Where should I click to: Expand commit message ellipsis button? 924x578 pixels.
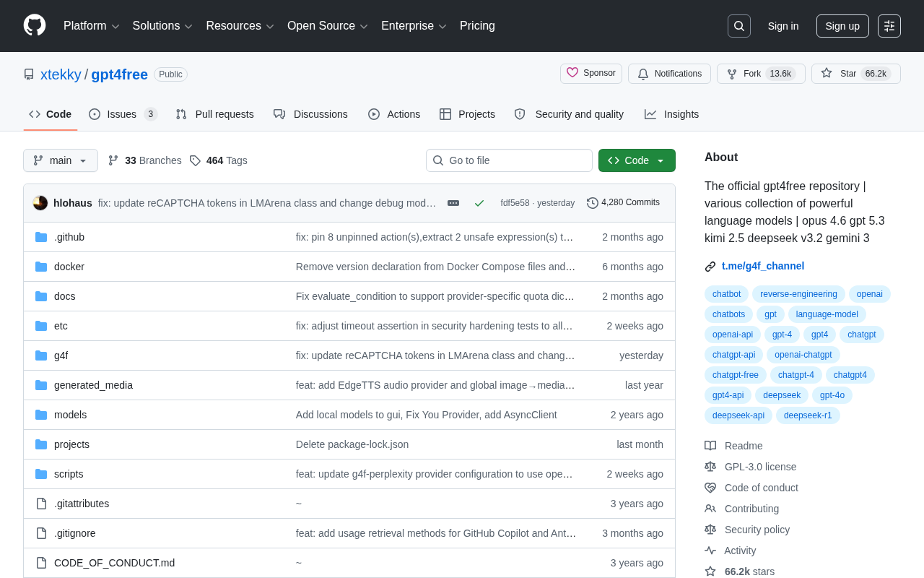coord(453,203)
